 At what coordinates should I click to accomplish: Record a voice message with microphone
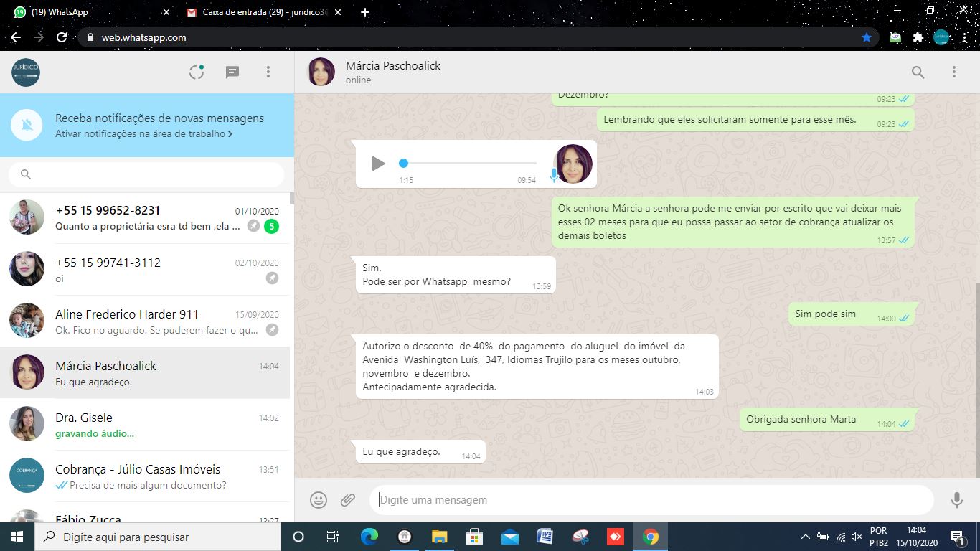tap(956, 500)
